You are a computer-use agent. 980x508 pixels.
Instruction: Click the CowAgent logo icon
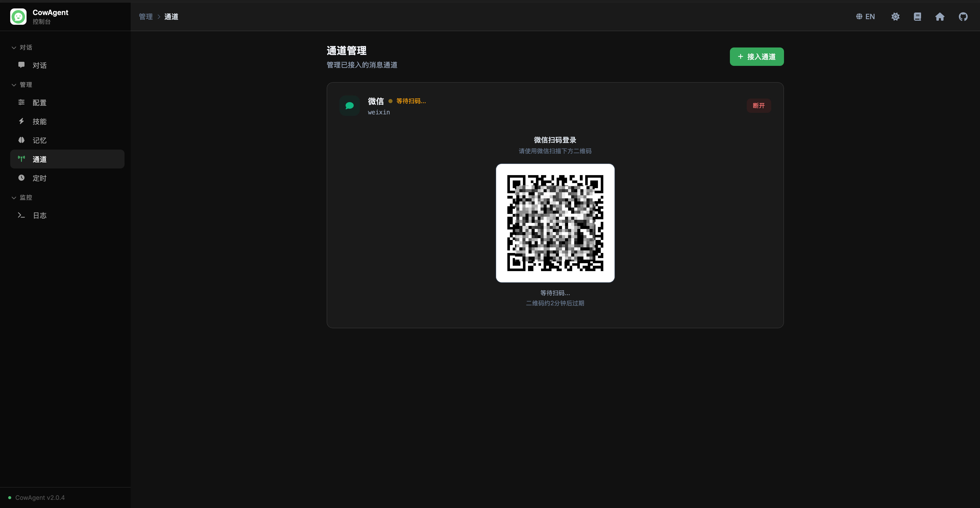point(18,17)
